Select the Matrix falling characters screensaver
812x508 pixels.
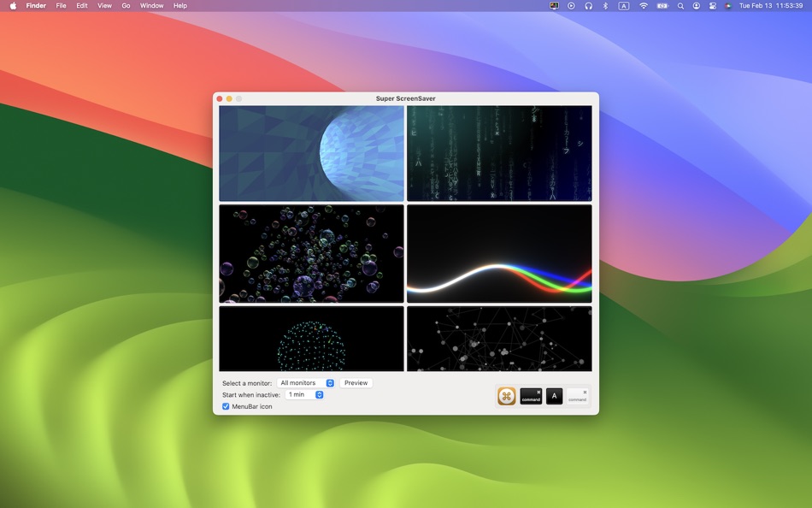coord(499,153)
